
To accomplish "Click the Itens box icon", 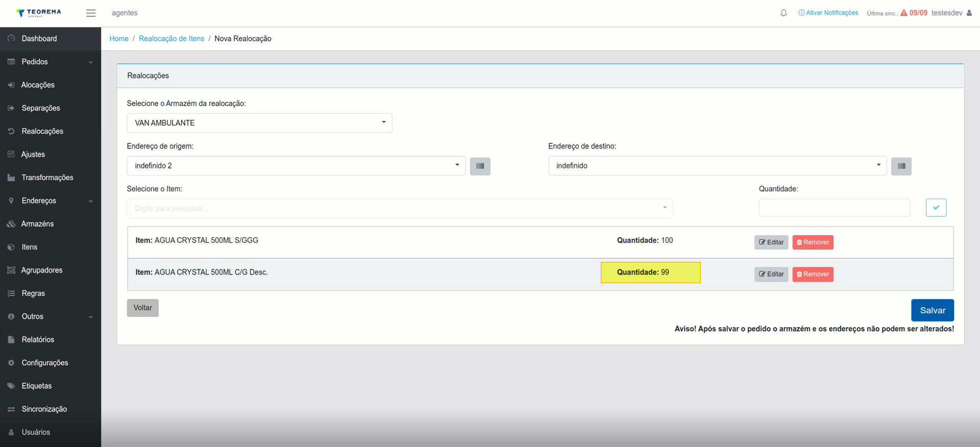I will [x=11, y=247].
